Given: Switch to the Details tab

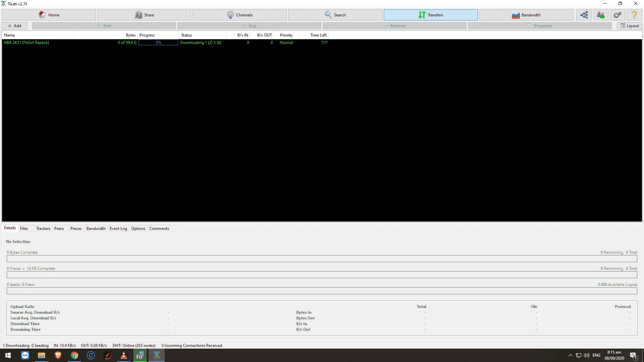Looking at the screenshot, I should click(10, 228).
